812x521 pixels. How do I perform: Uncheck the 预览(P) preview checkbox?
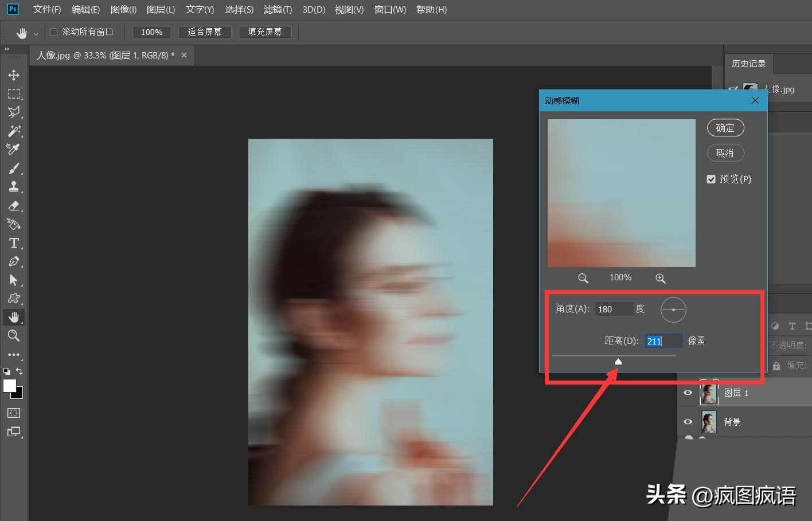(711, 179)
